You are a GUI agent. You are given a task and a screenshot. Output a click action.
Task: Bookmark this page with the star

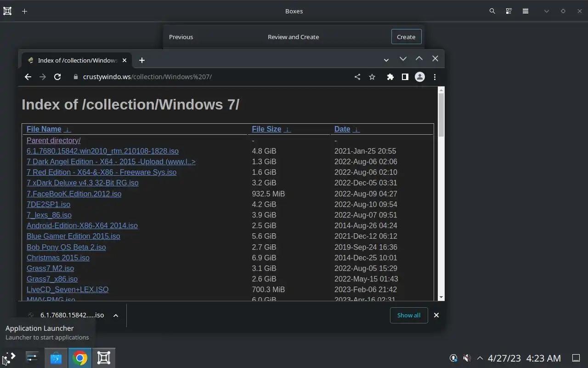point(372,77)
